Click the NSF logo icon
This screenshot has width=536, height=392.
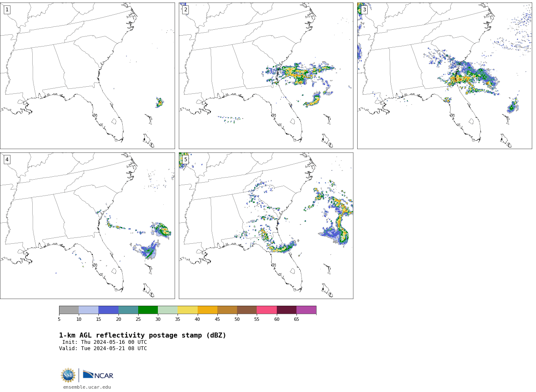(x=68, y=375)
